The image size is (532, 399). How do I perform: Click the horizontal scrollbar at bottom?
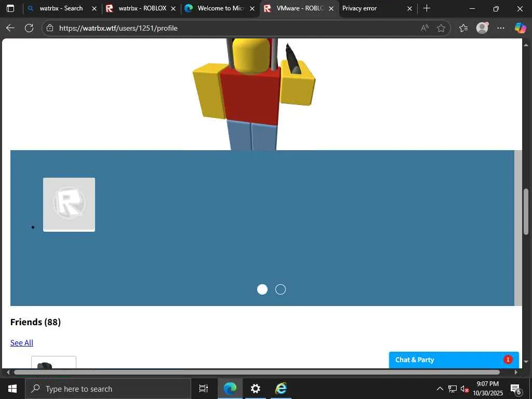(257, 372)
